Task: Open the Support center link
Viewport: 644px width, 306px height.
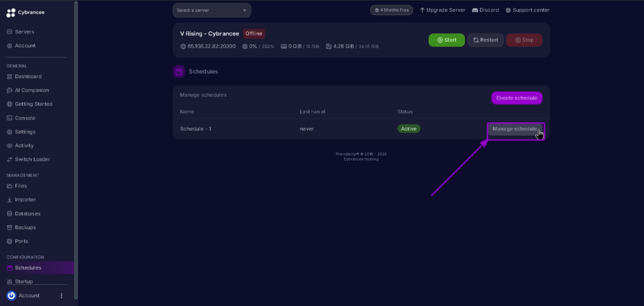Action: pos(528,10)
